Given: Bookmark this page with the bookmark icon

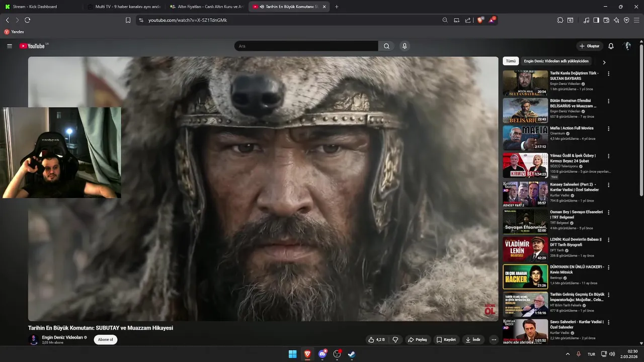Looking at the screenshot, I should [128, 20].
